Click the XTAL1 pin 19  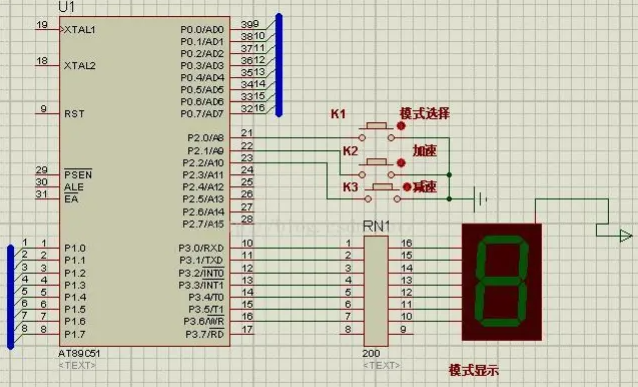[x=48, y=29]
